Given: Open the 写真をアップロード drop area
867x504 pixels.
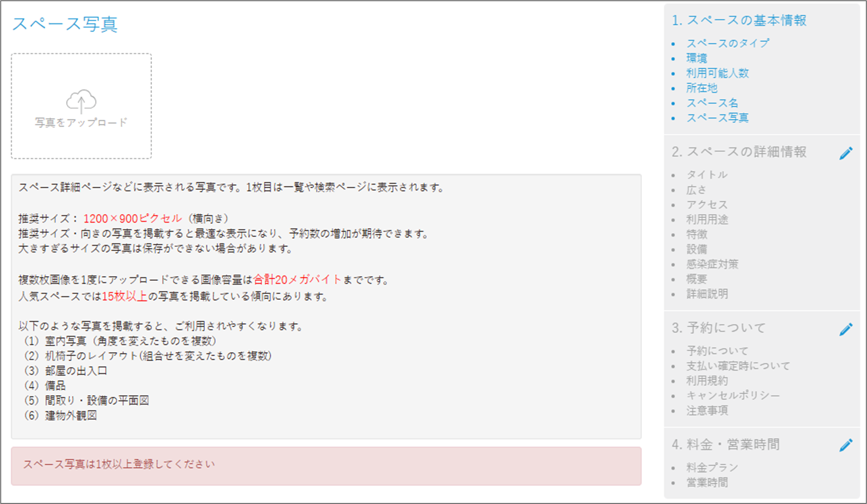Looking at the screenshot, I should click(82, 106).
